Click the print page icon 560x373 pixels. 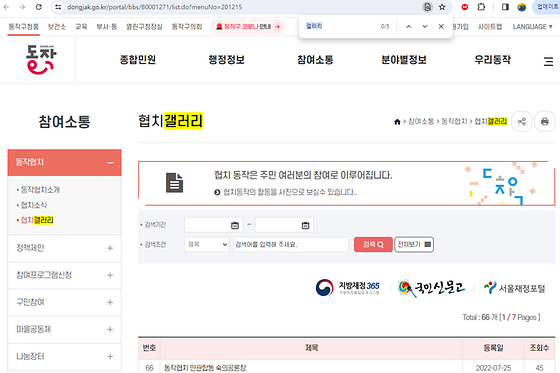tap(545, 121)
